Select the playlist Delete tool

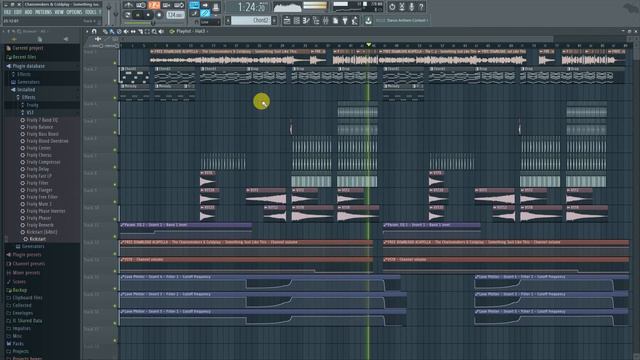(119, 31)
